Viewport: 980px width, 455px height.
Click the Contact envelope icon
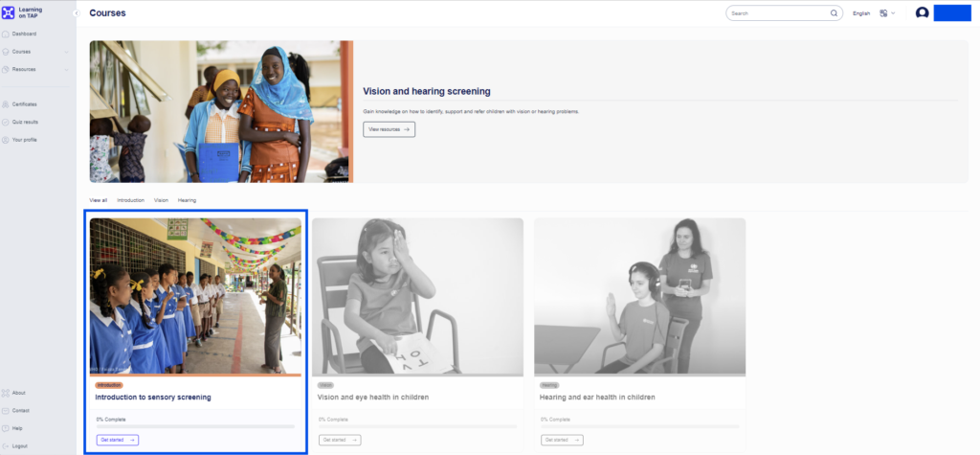point(6,410)
